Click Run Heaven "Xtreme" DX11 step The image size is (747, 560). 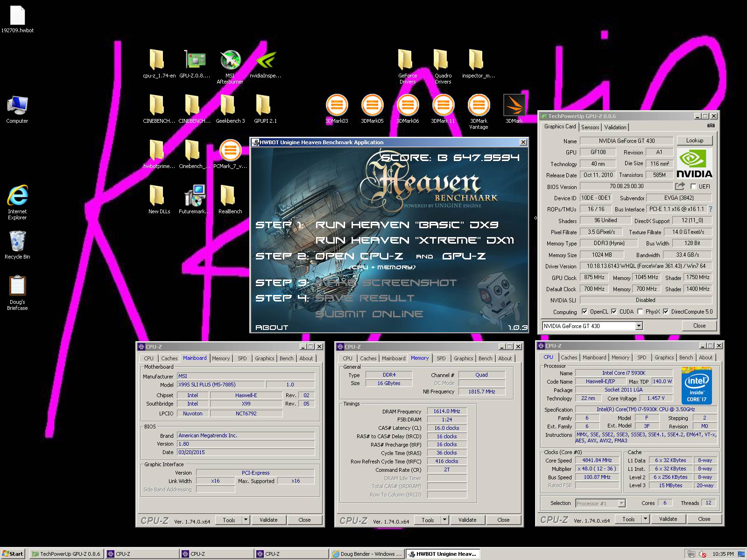[x=415, y=240]
